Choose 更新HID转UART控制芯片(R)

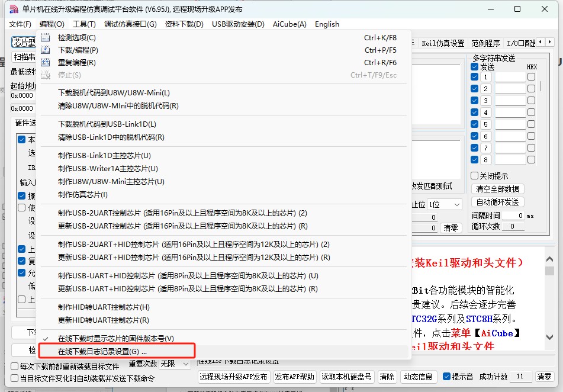(223, 320)
